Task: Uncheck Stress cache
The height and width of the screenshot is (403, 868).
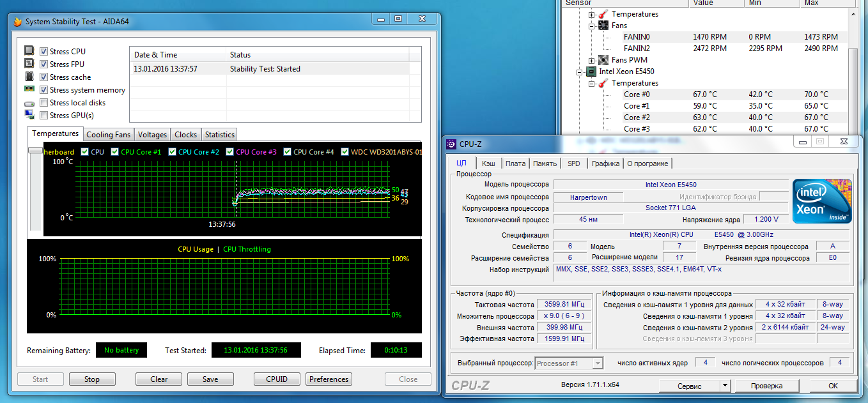Action: coord(43,77)
